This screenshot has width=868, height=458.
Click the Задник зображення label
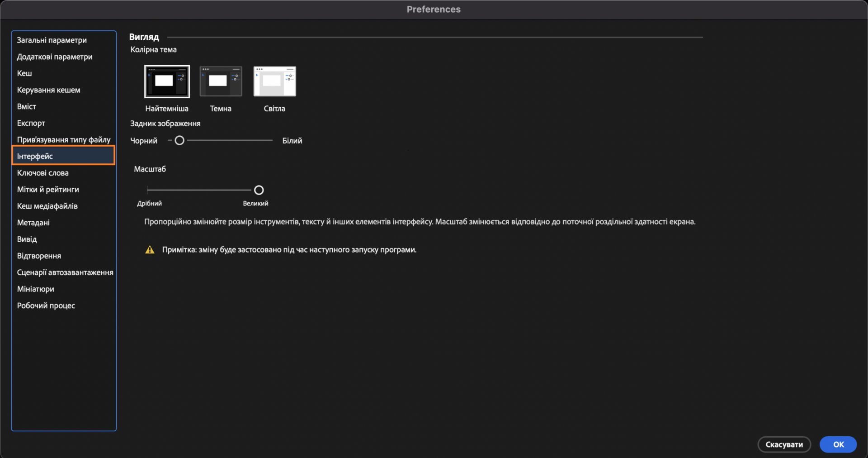pos(165,124)
